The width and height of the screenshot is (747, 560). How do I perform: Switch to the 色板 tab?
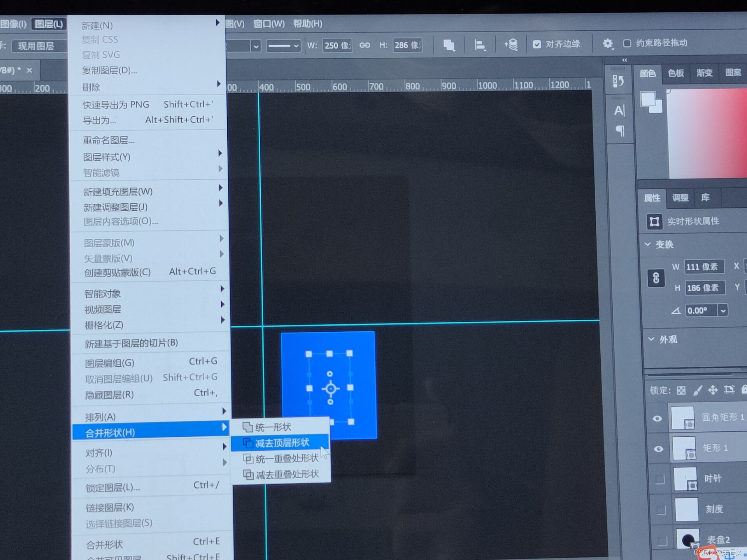click(676, 73)
